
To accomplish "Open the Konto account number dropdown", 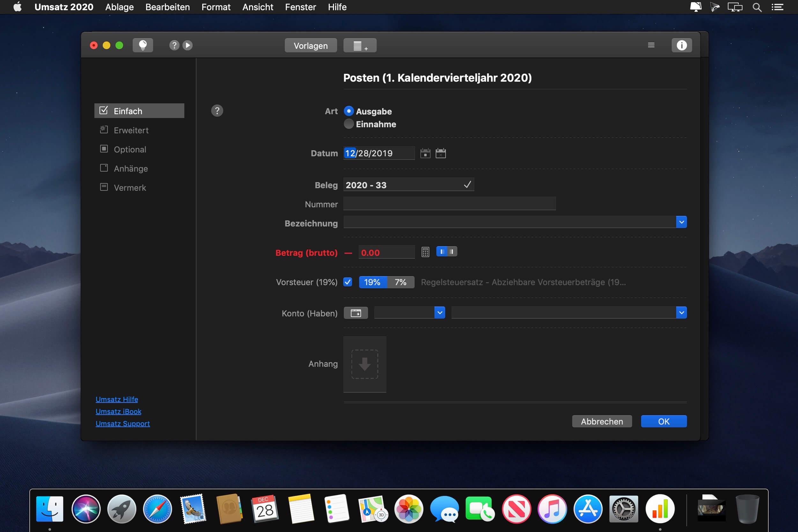I will point(440,313).
